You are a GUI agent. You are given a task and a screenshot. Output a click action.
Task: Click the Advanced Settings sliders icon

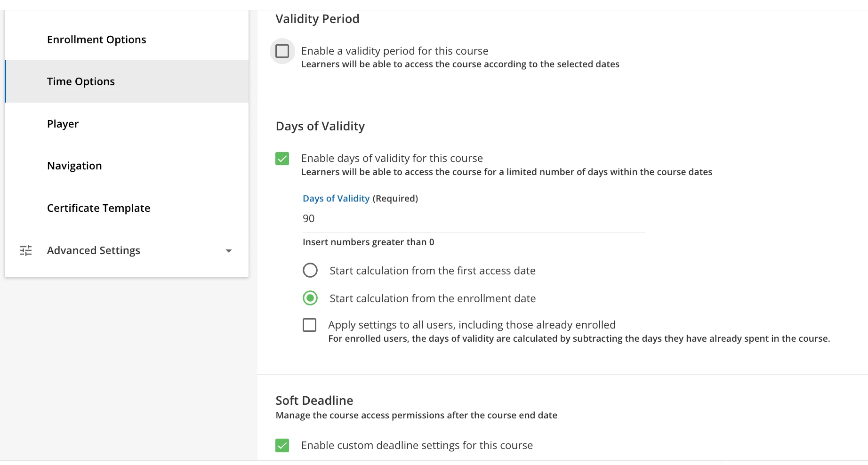point(26,250)
